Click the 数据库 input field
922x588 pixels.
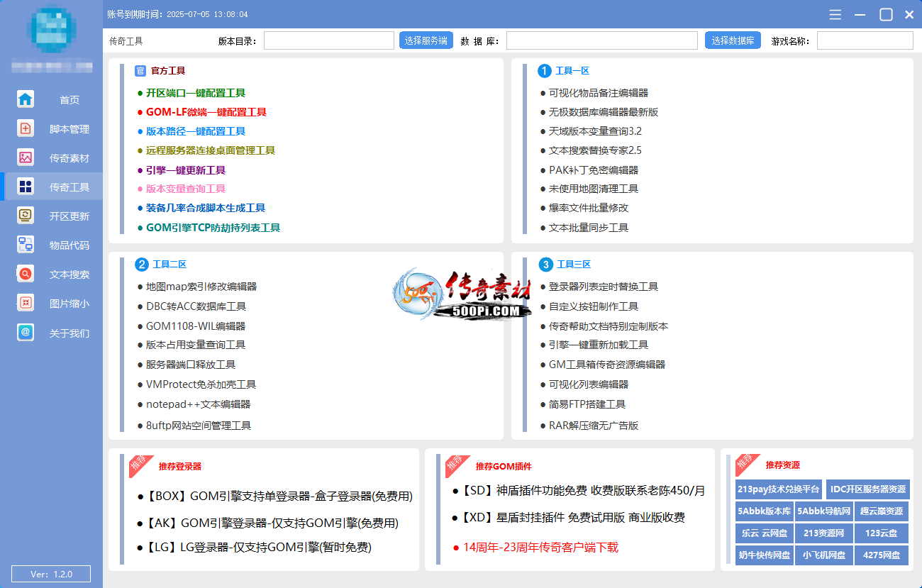[602, 40]
